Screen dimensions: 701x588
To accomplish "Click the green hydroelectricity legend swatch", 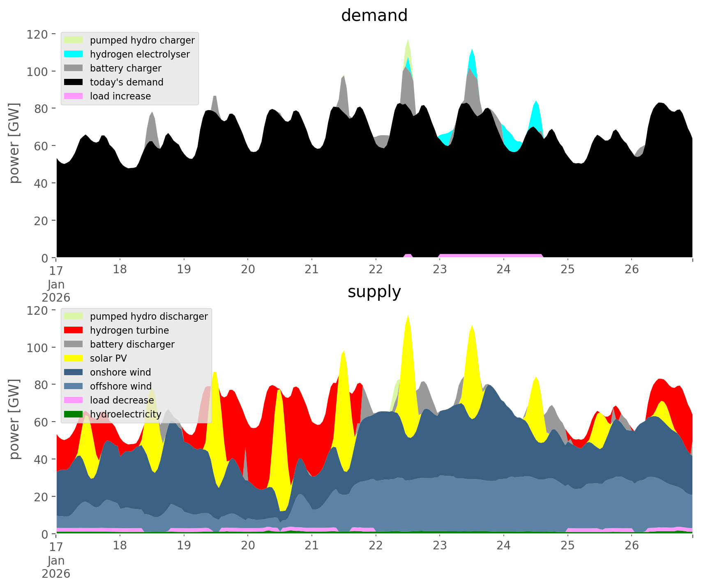I will tap(74, 414).
